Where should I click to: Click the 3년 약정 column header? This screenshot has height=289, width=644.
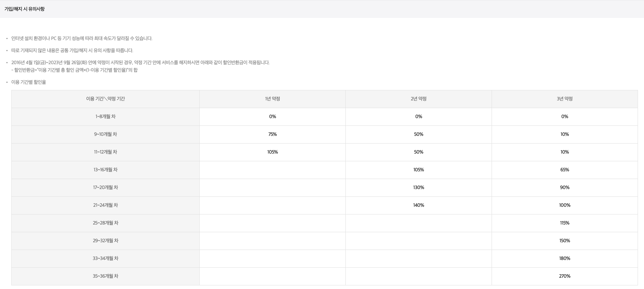click(564, 99)
